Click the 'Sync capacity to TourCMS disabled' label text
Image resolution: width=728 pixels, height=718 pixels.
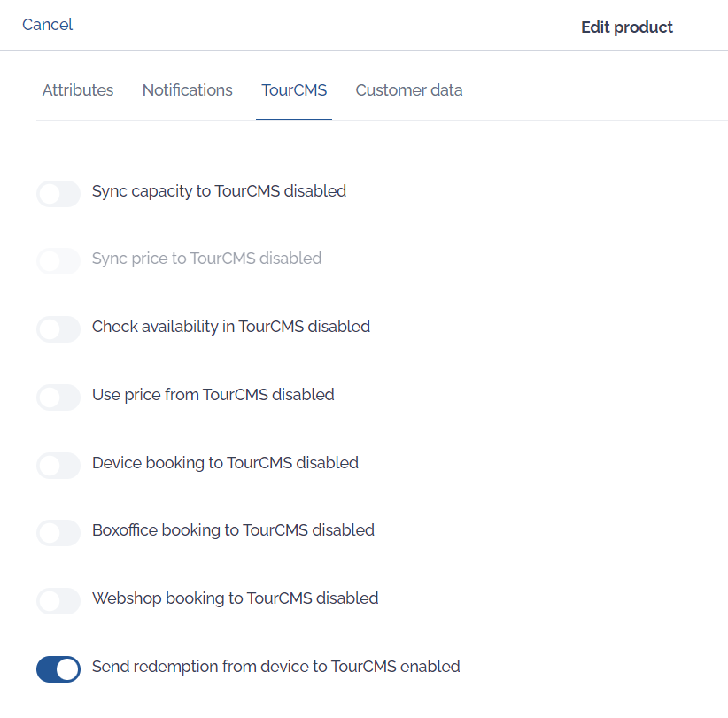(x=219, y=191)
